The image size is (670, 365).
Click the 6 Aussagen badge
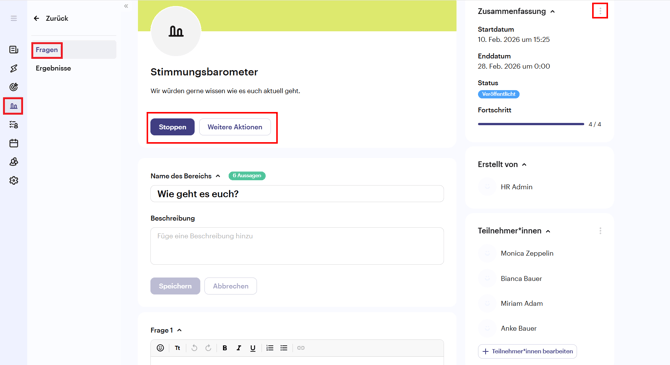pos(247,176)
